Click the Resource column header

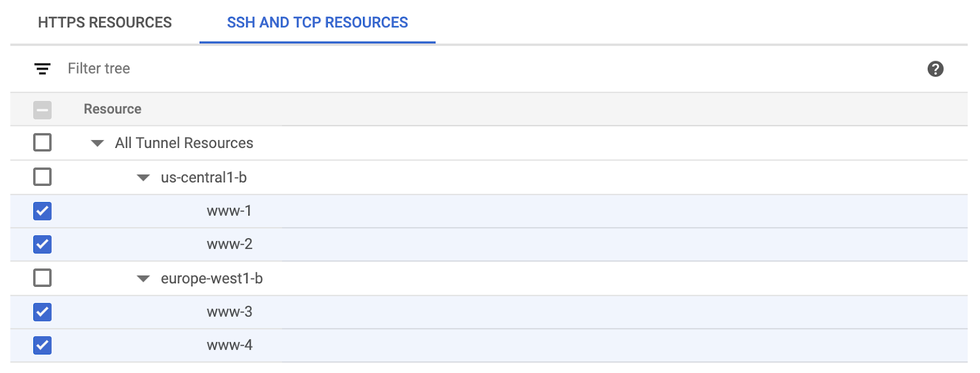pos(112,109)
